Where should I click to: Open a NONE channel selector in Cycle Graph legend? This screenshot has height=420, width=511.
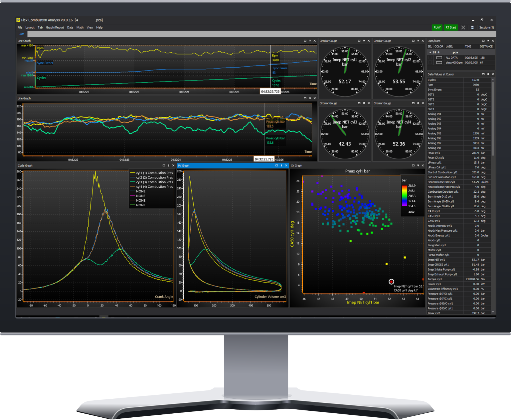pos(140,191)
